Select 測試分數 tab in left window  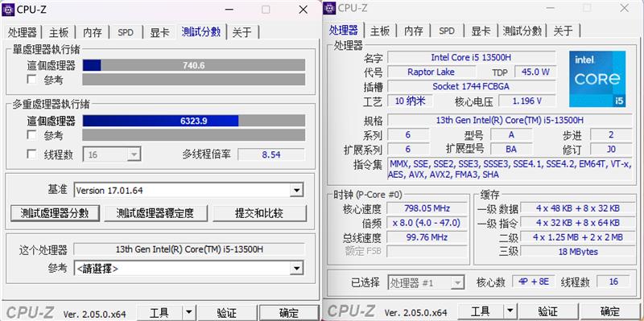coord(201,31)
